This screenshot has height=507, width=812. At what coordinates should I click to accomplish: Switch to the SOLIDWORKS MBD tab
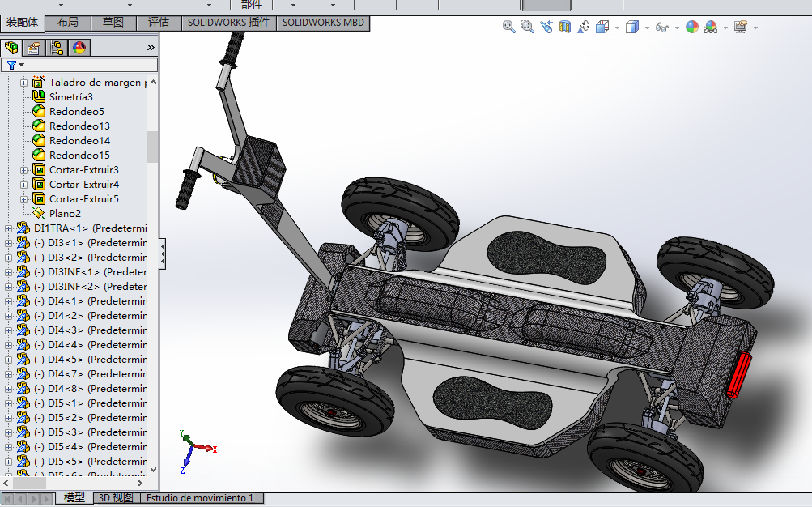pyautogui.click(x=323, y=23)
